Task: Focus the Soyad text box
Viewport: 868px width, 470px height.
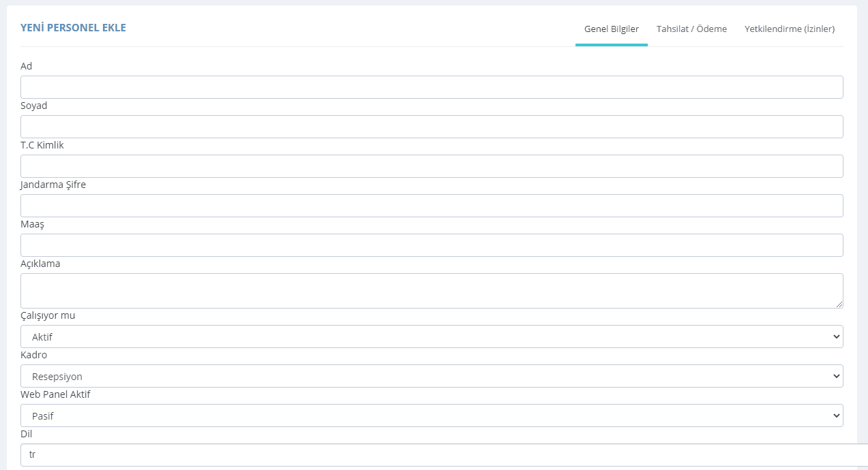Action: 432,127
